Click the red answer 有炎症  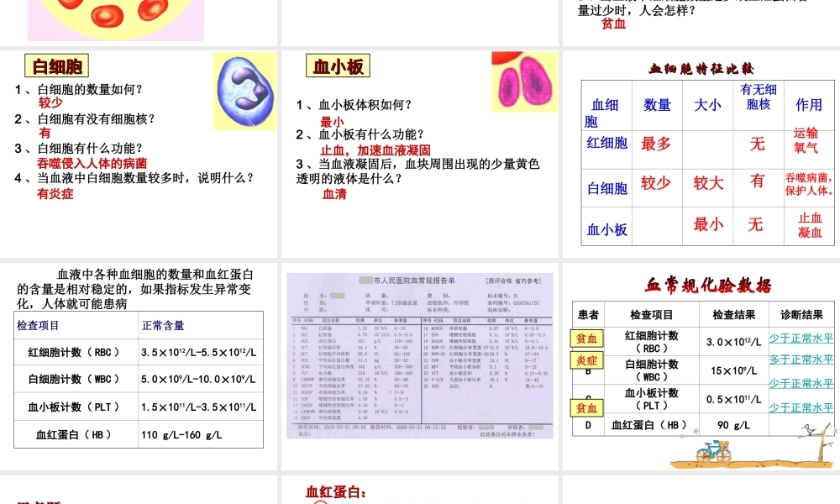click(x=55, y=194)
